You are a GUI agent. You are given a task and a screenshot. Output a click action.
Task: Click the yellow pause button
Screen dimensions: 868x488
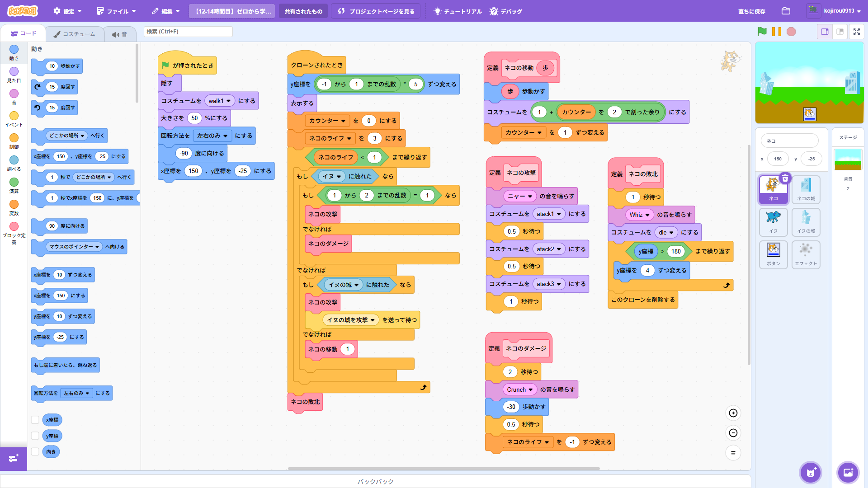pos(776,32)
